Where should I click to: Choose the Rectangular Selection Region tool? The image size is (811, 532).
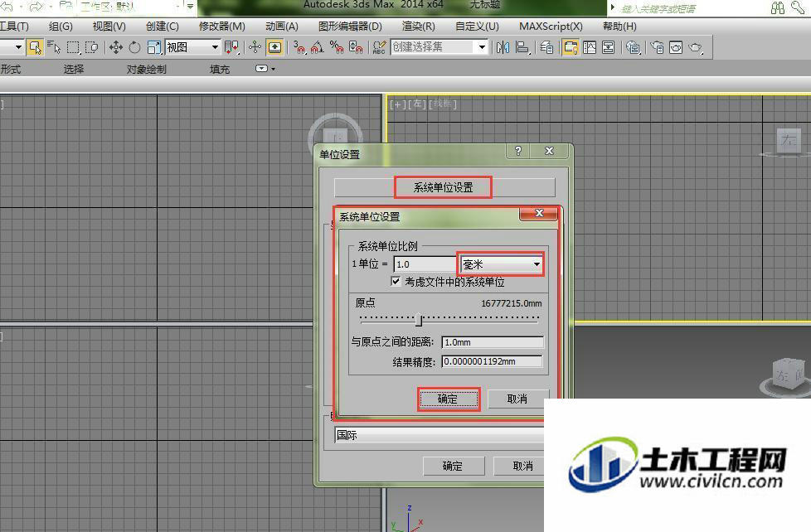pos(73,47)
